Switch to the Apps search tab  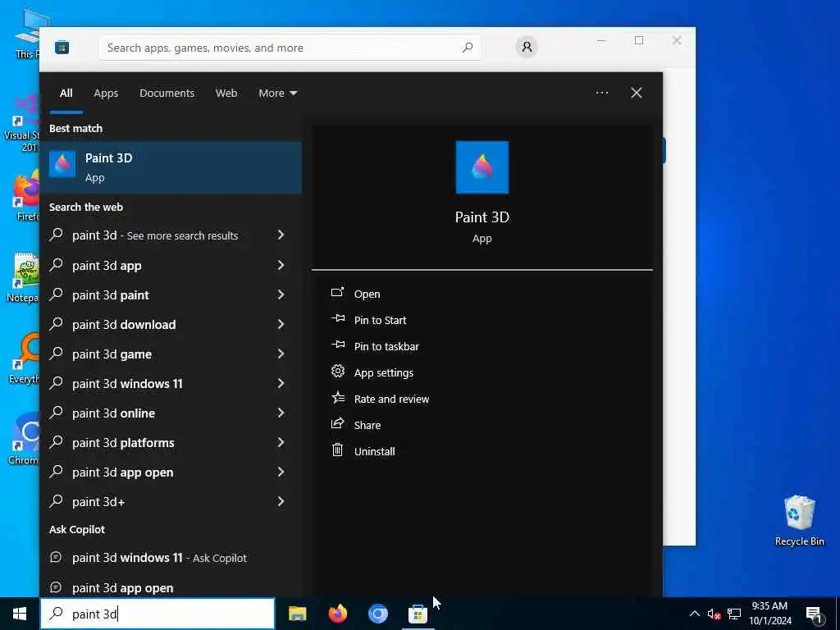pyautogui.click(x=106, y=93)
